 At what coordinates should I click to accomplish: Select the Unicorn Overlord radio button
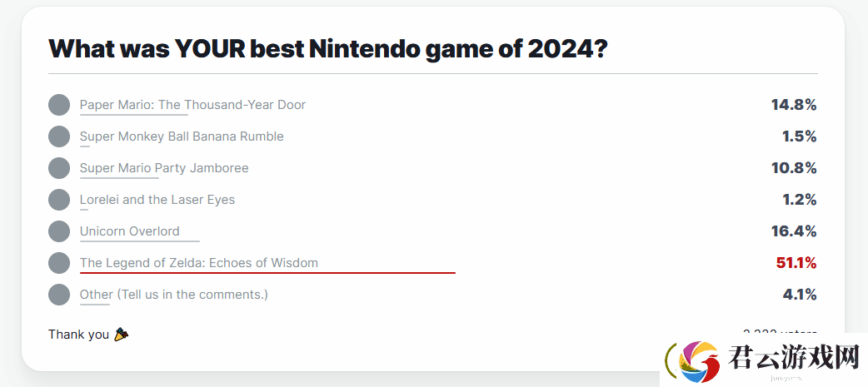pyautogui.click(x=59, y=231)
